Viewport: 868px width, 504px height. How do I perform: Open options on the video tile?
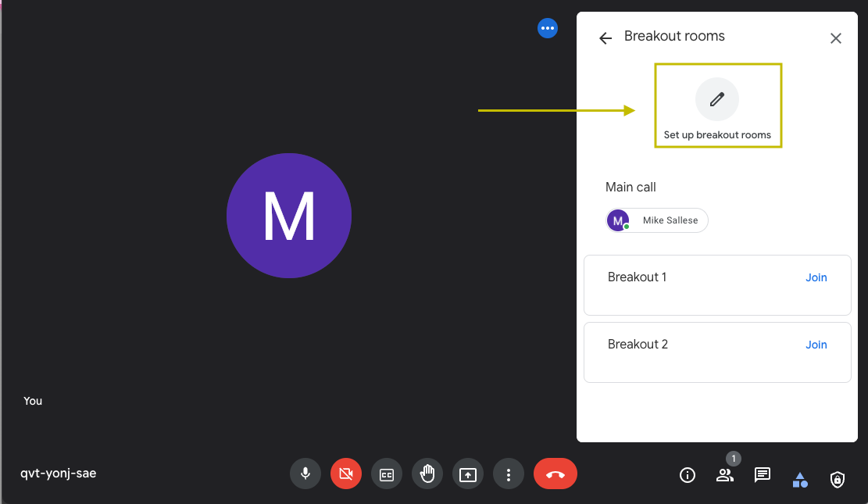(548, 28)
